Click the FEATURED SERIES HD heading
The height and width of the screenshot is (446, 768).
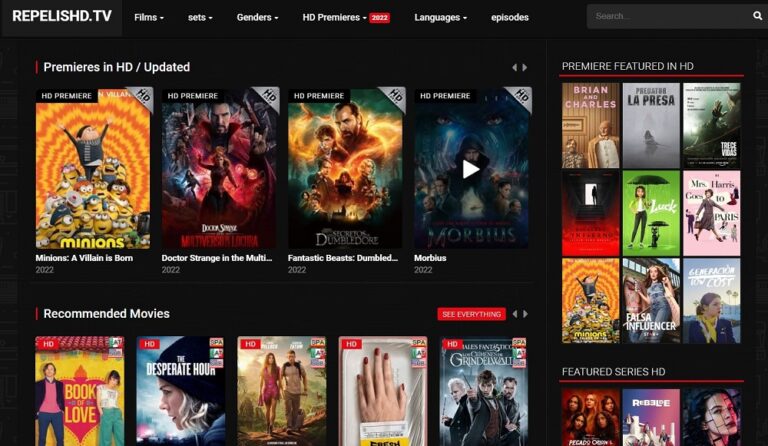(613, 372)
